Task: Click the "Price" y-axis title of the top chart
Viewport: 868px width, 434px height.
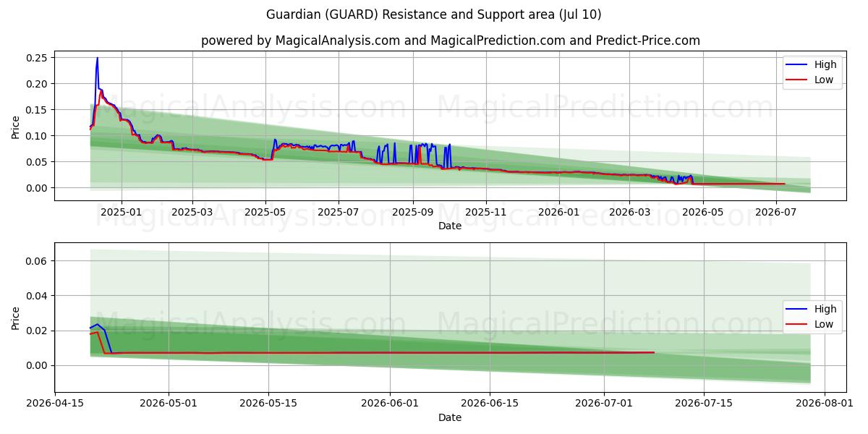Action: pyautogui.click(x=16, y=126)
